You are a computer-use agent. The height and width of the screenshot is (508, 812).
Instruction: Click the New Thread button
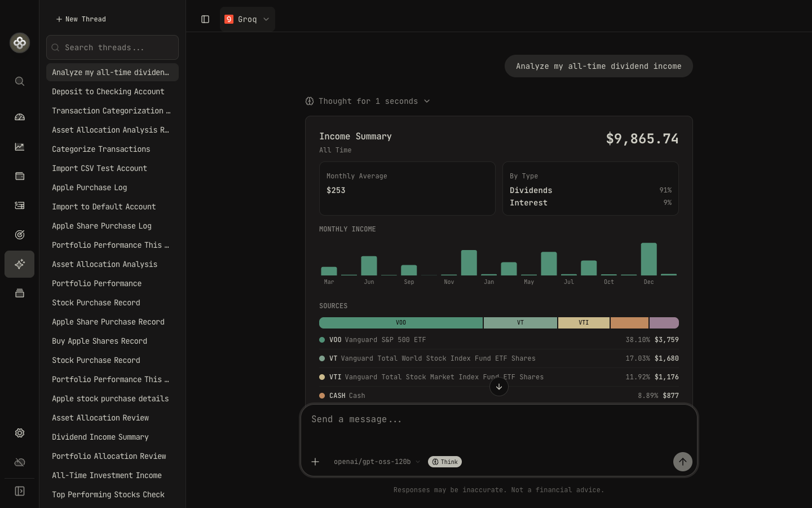tap(81, 19)
